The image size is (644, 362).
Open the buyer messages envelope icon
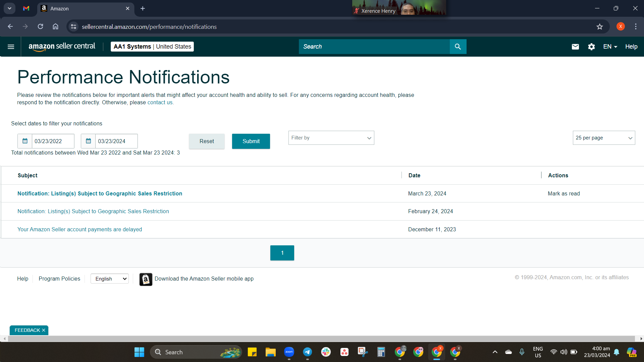tap(575, 47)
